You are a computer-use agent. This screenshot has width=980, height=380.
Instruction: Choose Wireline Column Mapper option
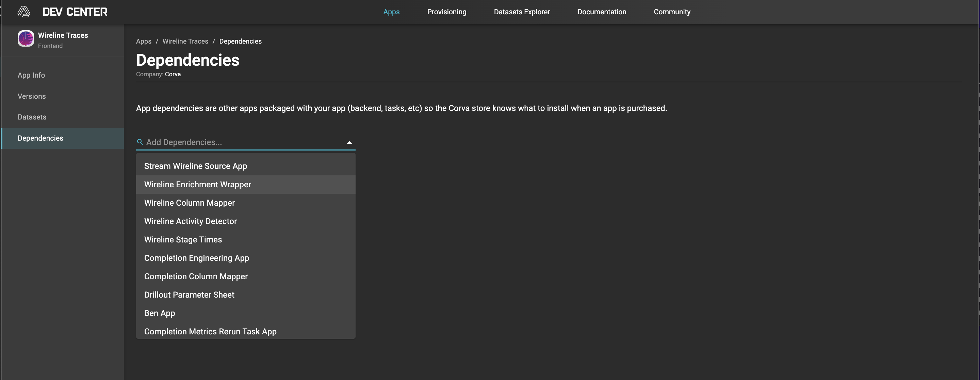click(x=246, y=203)
